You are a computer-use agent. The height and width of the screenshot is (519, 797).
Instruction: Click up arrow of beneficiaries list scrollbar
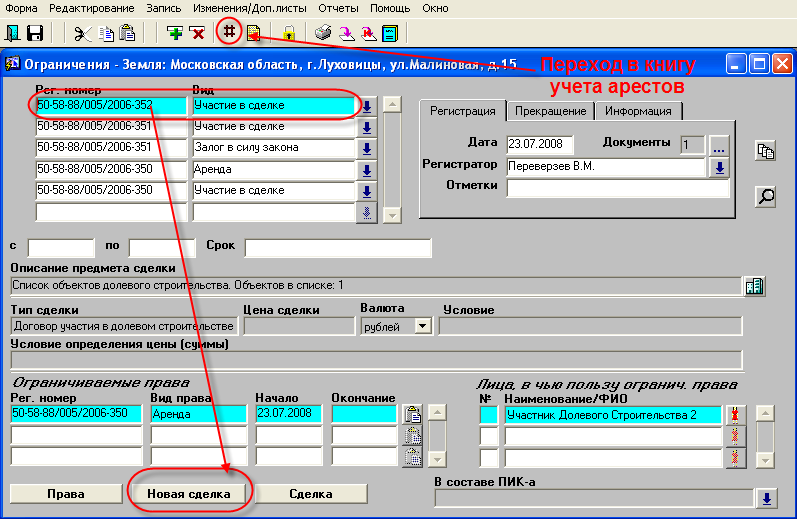pyautogui.click(x=765, y=413)
